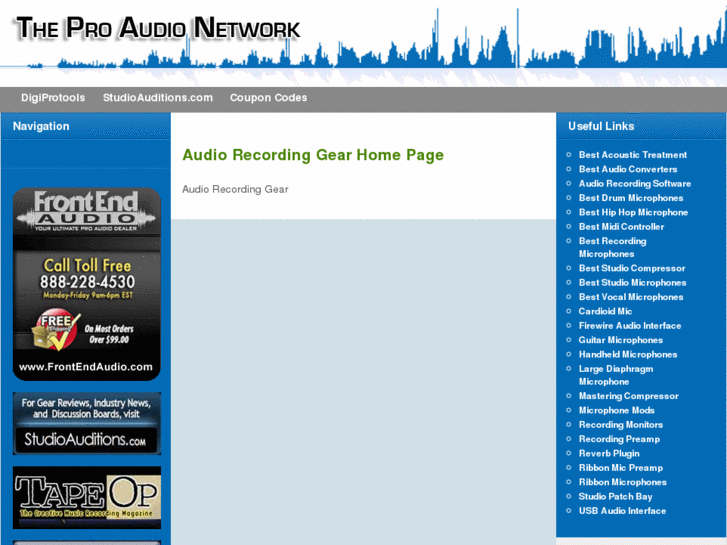Open the Cardioid Mic link
This screenshot has height=545, width=727.
click(x=605, y=312)
